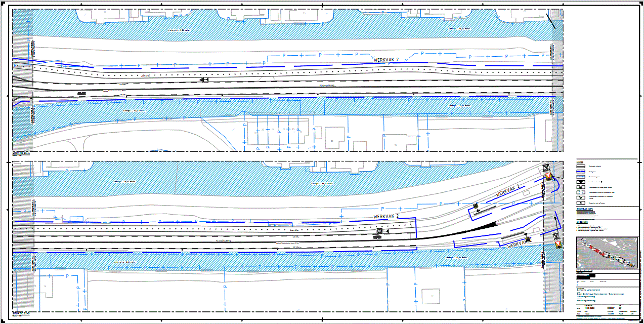Click the first legend symbol, the empty rectangle
The height and width of the screenshot is (324, 644).
point(581,166)
